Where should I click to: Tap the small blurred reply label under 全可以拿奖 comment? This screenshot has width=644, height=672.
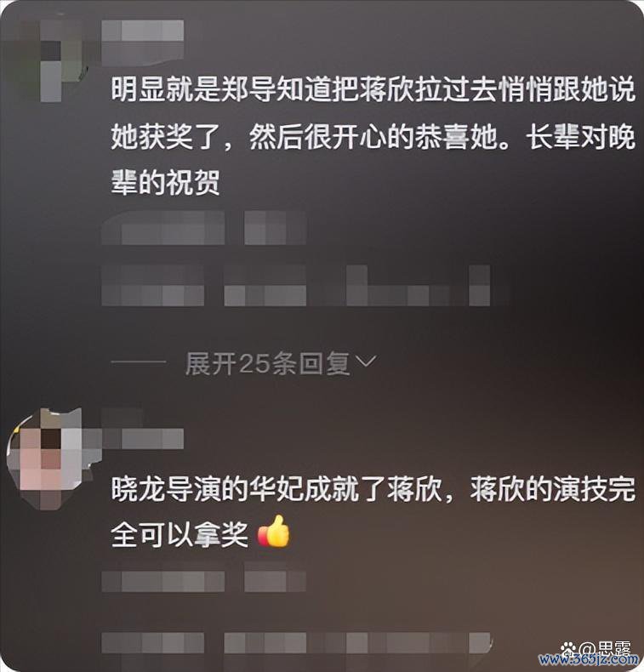coord(275,581)
